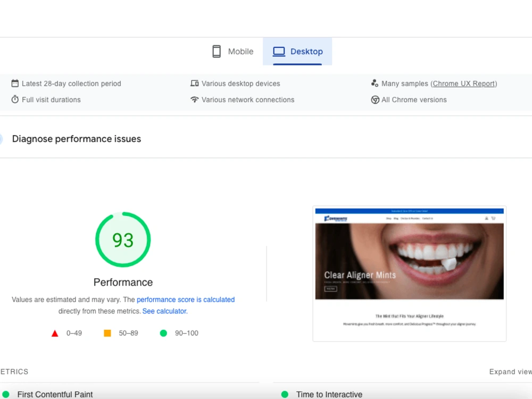Click the stopwatch icon beside Full visit durations

(15, 99)
